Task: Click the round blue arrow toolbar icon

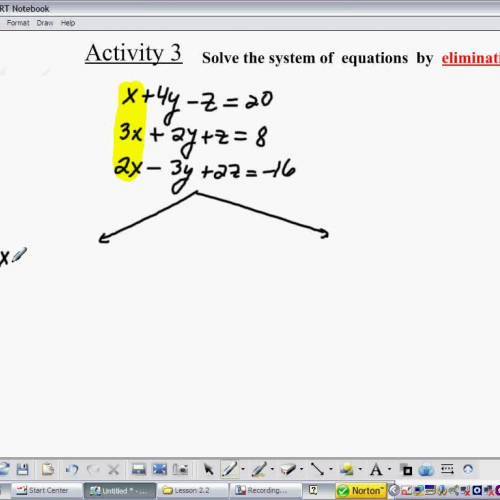Action: point(468,469)
